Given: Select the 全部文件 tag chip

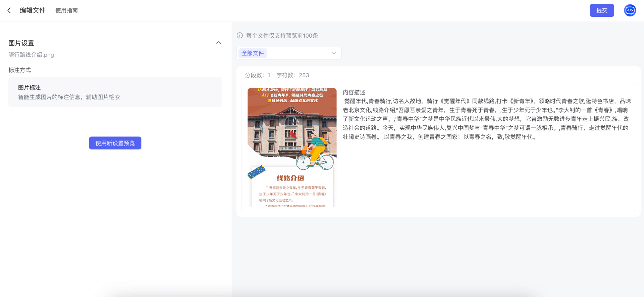Looking at the screenshot, I should 253,53.
